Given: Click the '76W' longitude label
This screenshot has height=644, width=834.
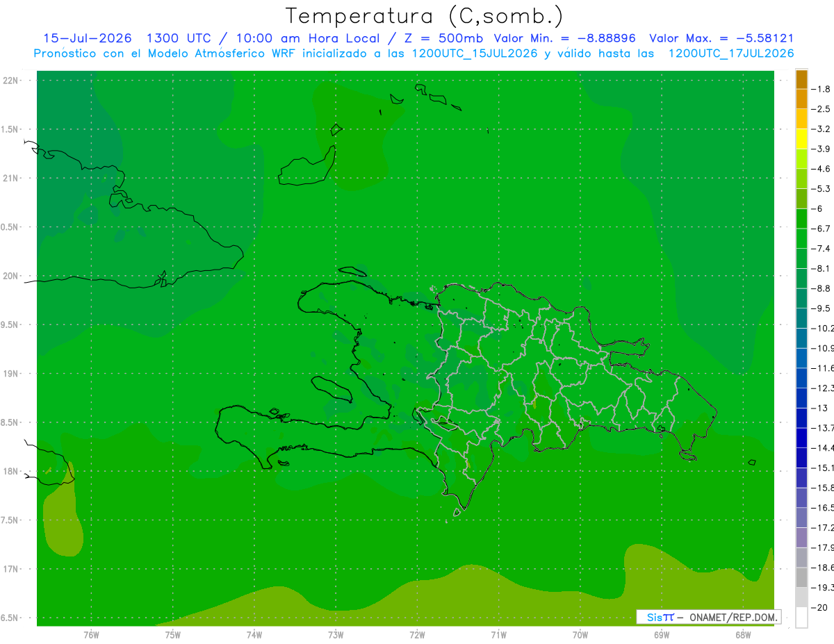Looking at the screenshot, I should tap(91, 635).
